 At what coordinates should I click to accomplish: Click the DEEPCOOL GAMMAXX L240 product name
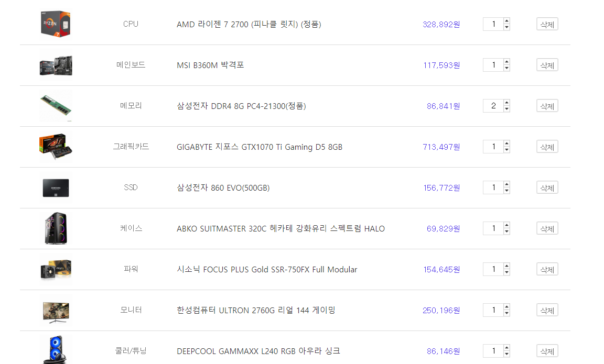click(258, 351)
